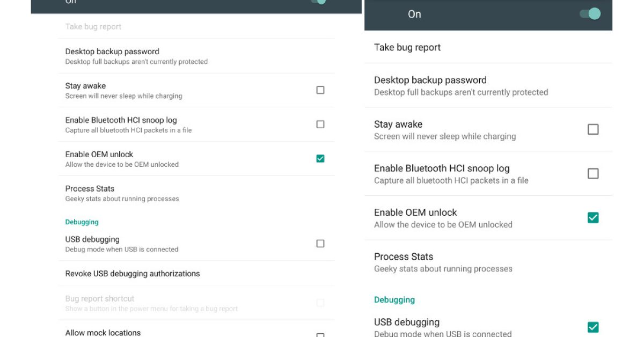This screenshot has height=337, width=644.
Task: Tap greyed-out Take bug report, left screen
Action: pyautogui.click(x=93, y=27)
